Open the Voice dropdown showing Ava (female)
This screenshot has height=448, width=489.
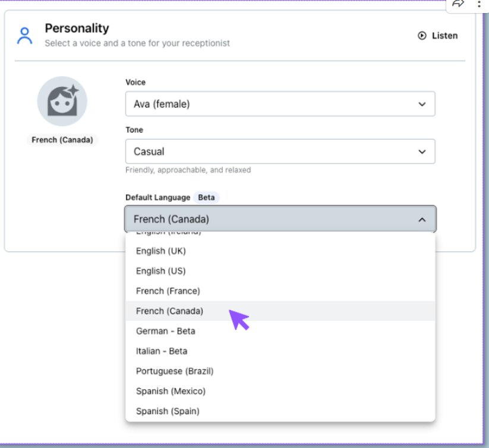click(x=279, y=103)
